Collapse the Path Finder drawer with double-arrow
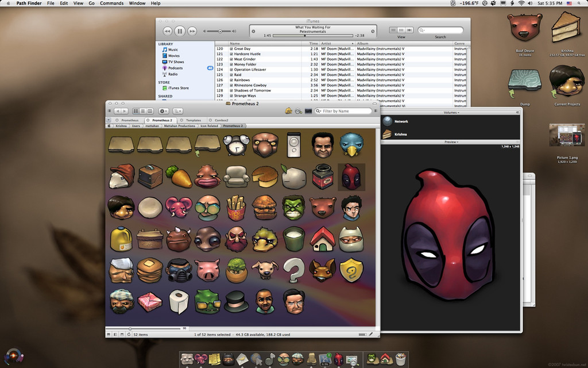The height and width of the screenshot is (368, 588). pos(517,112)
